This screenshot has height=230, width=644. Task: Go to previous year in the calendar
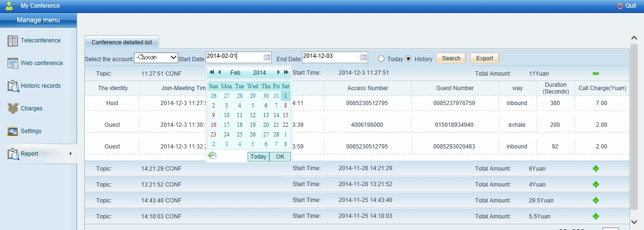click(x=212, y=72)
